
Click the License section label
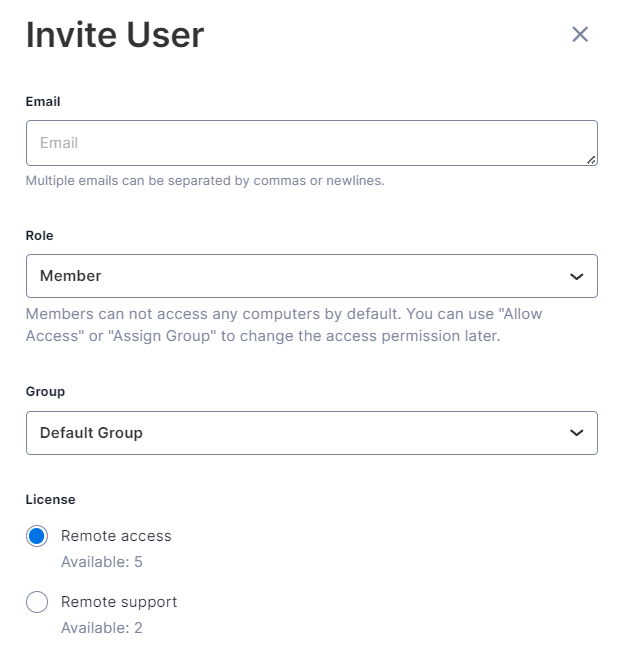click(x=50, y=499)
